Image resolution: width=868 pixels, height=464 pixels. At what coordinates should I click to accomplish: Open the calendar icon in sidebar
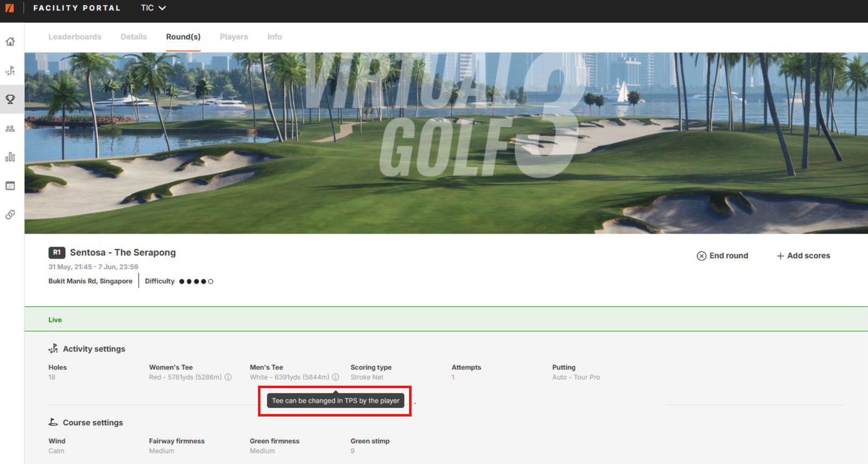click(10, 186)
